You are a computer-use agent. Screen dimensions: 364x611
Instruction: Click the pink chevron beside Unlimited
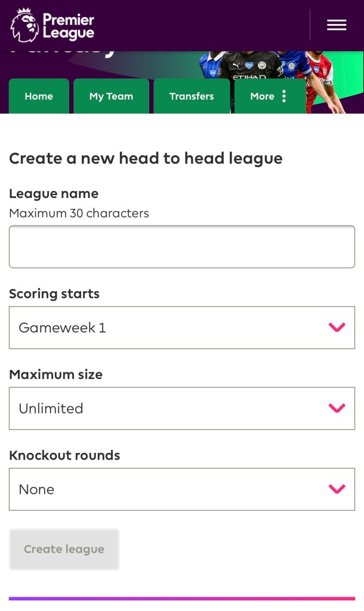pos(337,408)
